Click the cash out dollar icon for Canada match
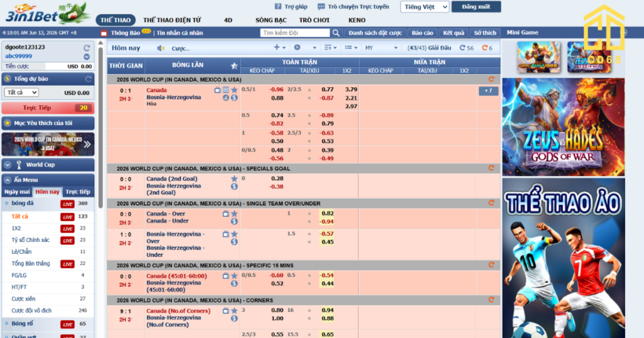 pyautogui.click(x=234, y=97)
